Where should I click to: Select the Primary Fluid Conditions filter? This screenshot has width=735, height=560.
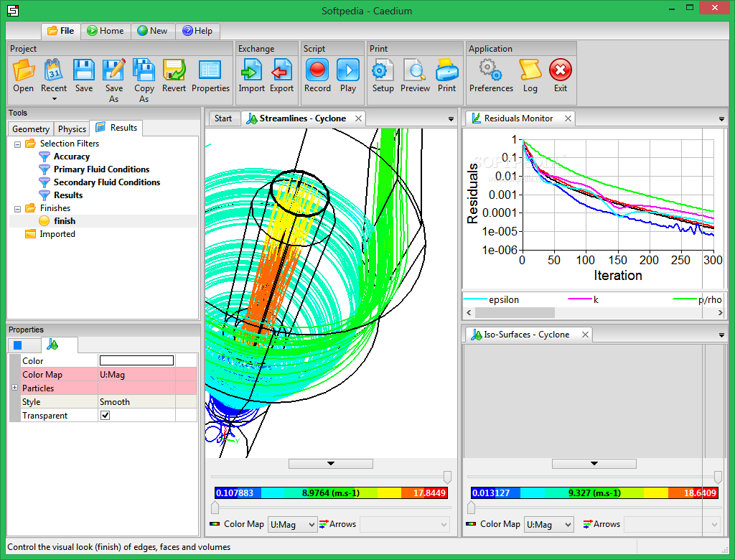(101, 169)
